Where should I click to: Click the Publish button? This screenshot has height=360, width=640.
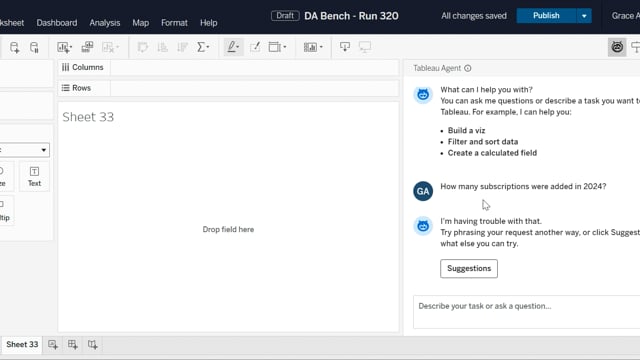(546, 16)
